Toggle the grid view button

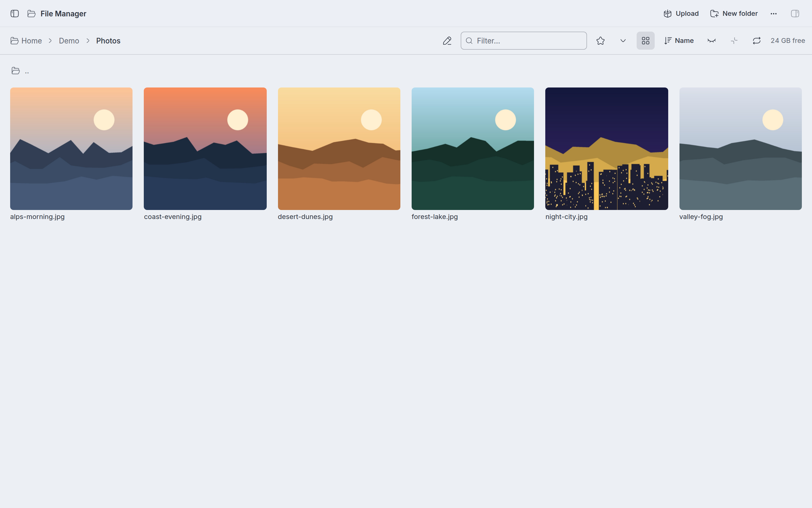[645, 41]
